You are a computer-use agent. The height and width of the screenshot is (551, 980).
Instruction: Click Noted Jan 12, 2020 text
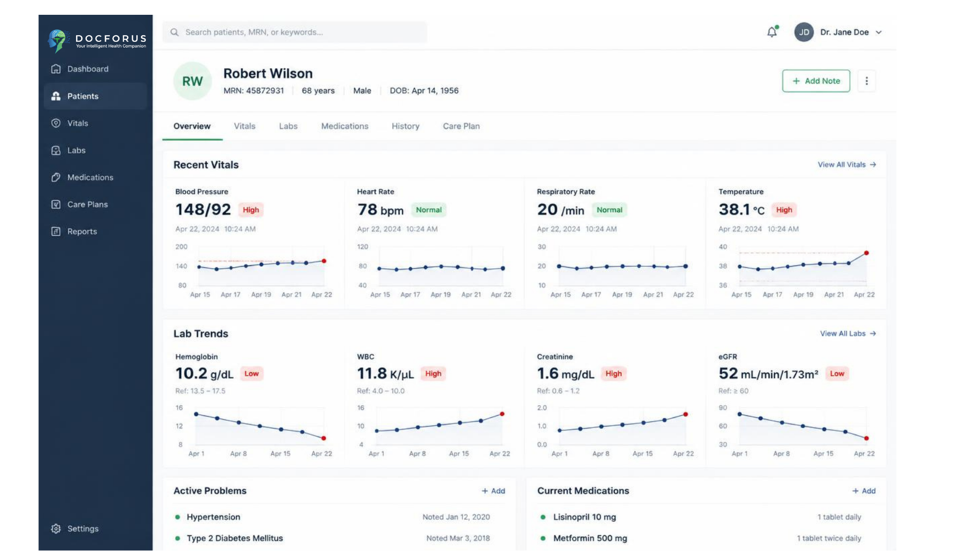point(456,517)
